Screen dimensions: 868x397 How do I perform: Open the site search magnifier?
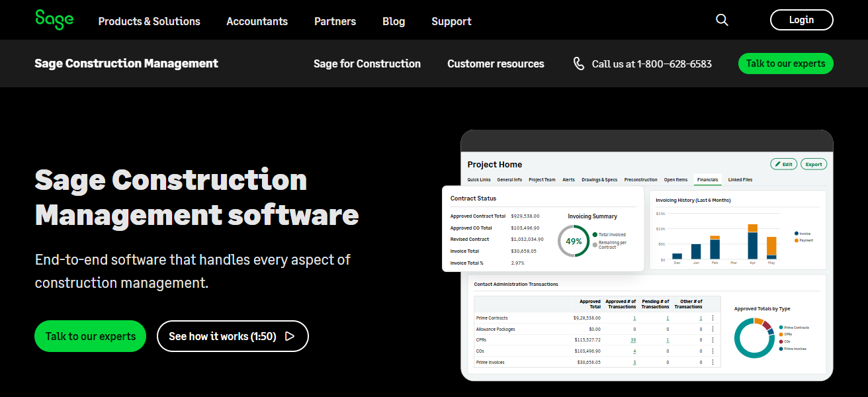coord(722,20)
